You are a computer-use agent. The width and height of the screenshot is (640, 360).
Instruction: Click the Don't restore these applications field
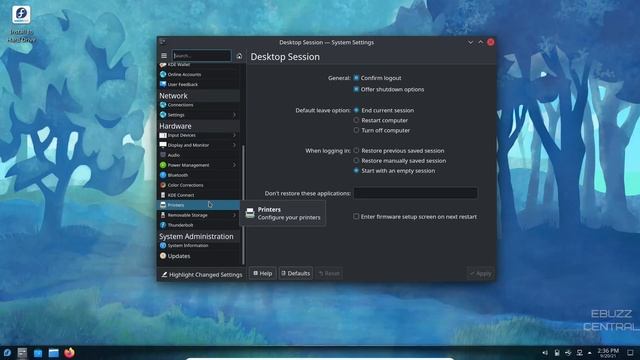[416, 193]
